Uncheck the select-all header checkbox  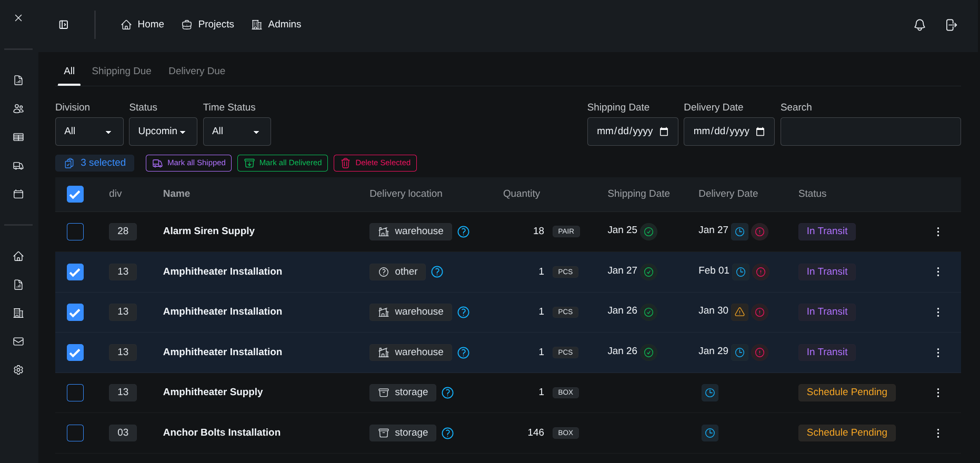75,194
